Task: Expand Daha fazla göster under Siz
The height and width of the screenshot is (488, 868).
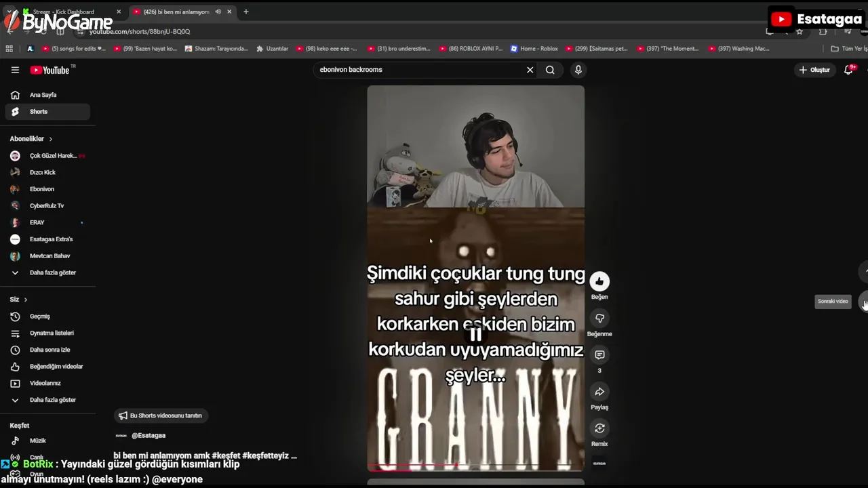Action: (x=47, y=400)
